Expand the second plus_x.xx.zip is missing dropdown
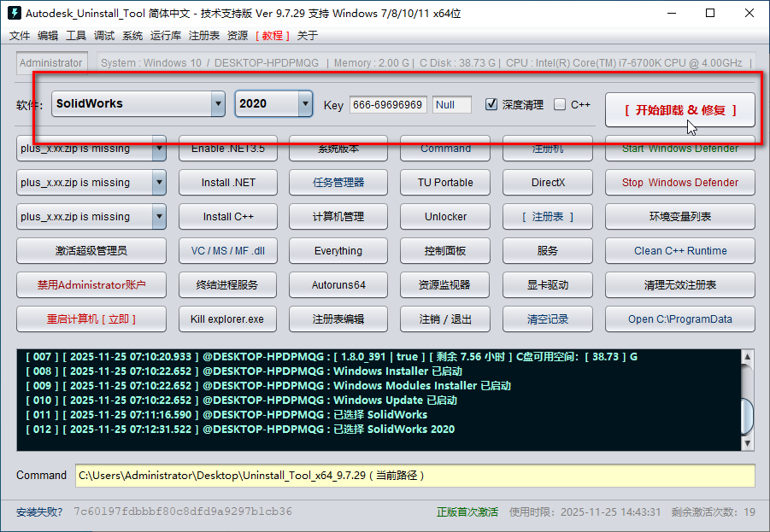Image resolution: width=770 pixels, height=532 pixels. click(159, 183)
